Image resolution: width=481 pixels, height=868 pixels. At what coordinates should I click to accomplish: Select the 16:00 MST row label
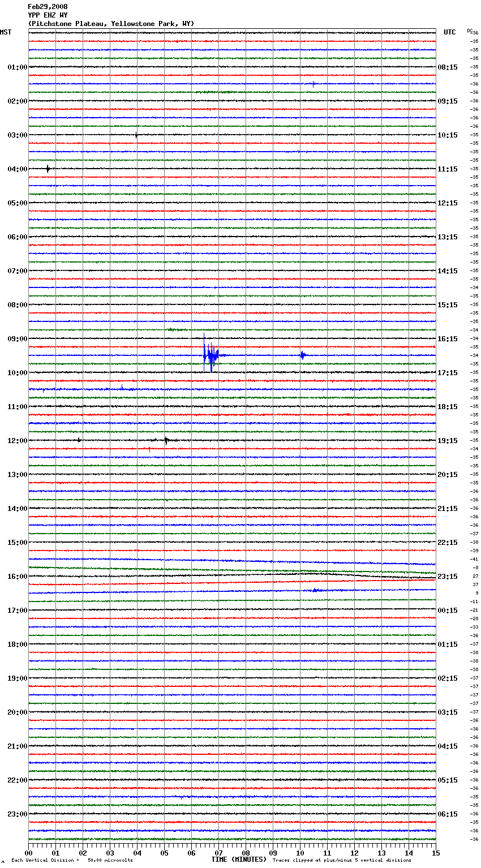point(18,577)
